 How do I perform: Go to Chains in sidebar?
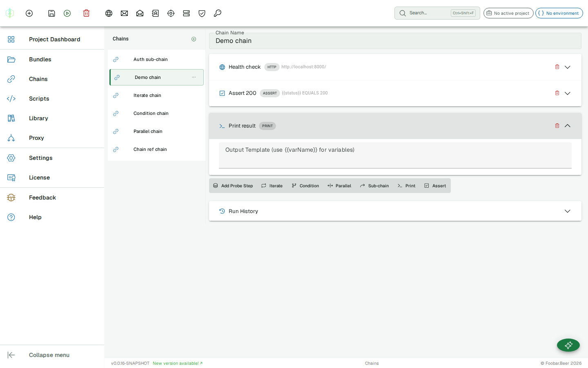pyautogui.click(x=52, y=79)
